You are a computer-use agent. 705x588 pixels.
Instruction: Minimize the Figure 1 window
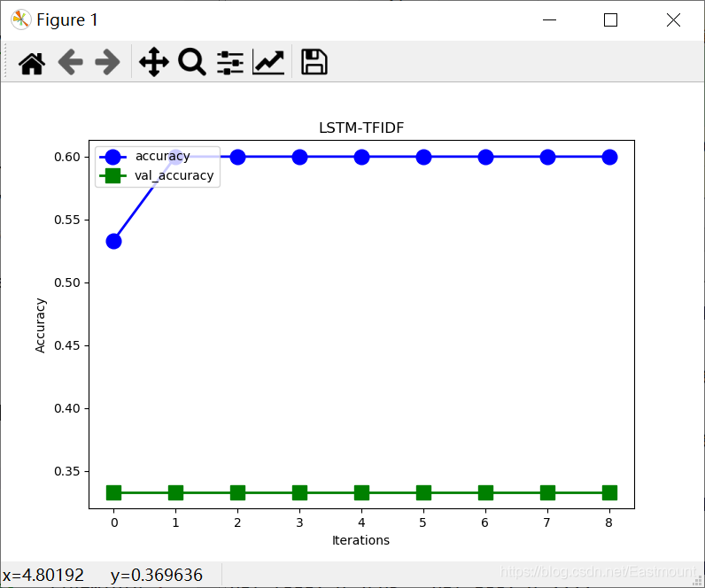click(x=549, y=19)
